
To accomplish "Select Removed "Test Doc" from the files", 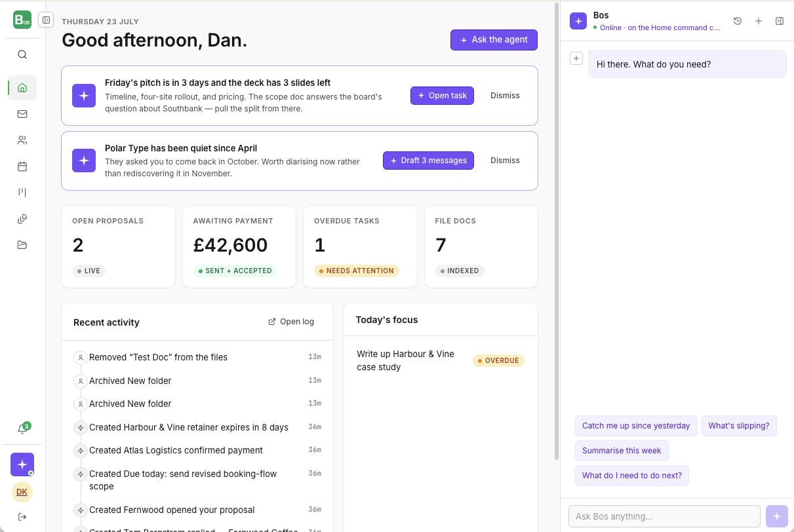I will [x=197, y=357].
